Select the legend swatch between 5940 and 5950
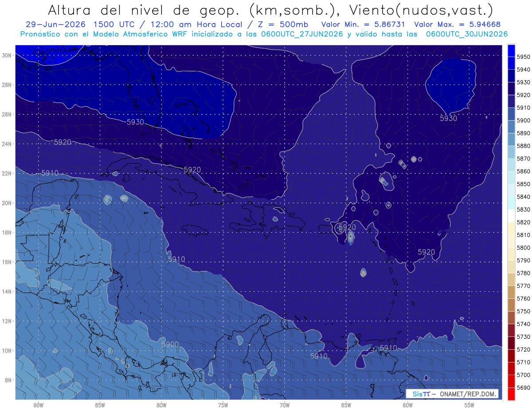532x411 pixels. 511,63
